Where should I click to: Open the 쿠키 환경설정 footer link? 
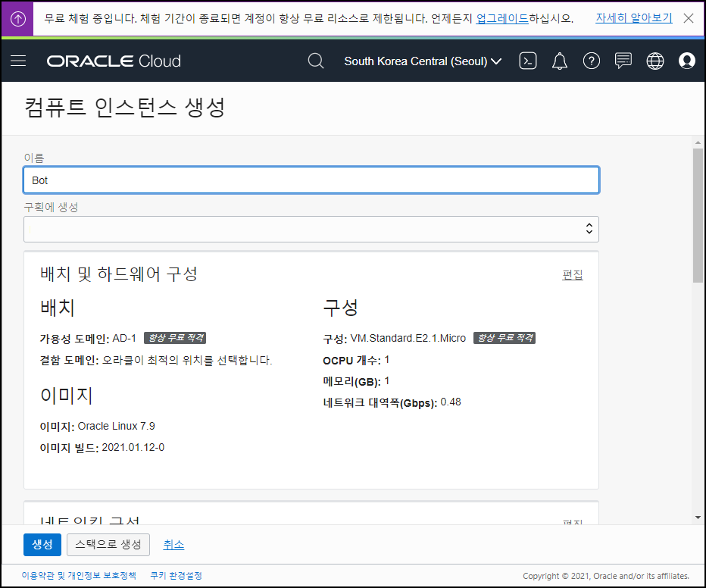[x=175, y=575]
